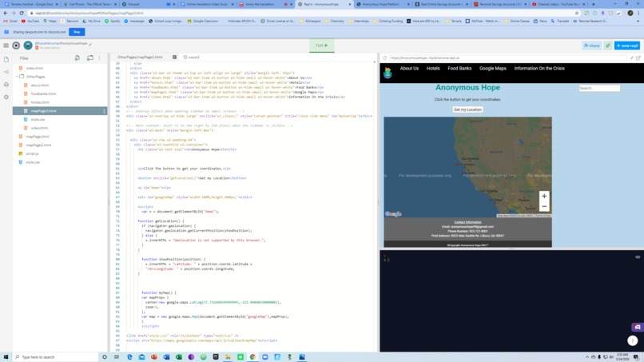Screen dimensions: 644x362
Task: Click the pencil icon beside preview URL
Action: coord(632,58)
